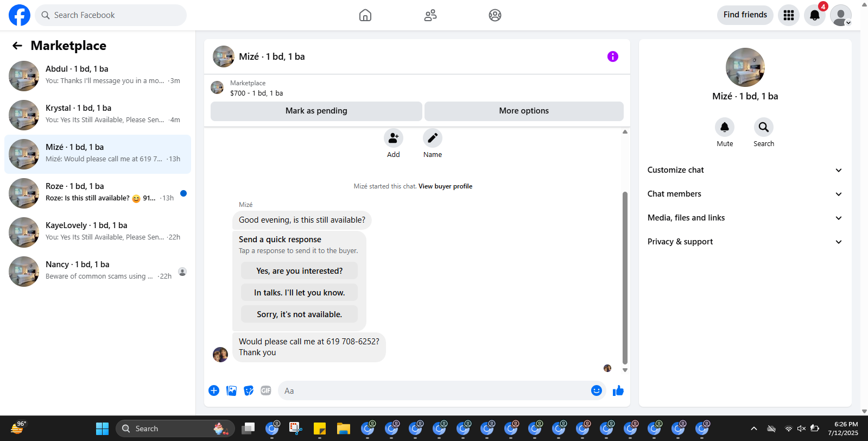Open the Wi-Fi network tray icon
868x441 pixels.
pos(789,429)
